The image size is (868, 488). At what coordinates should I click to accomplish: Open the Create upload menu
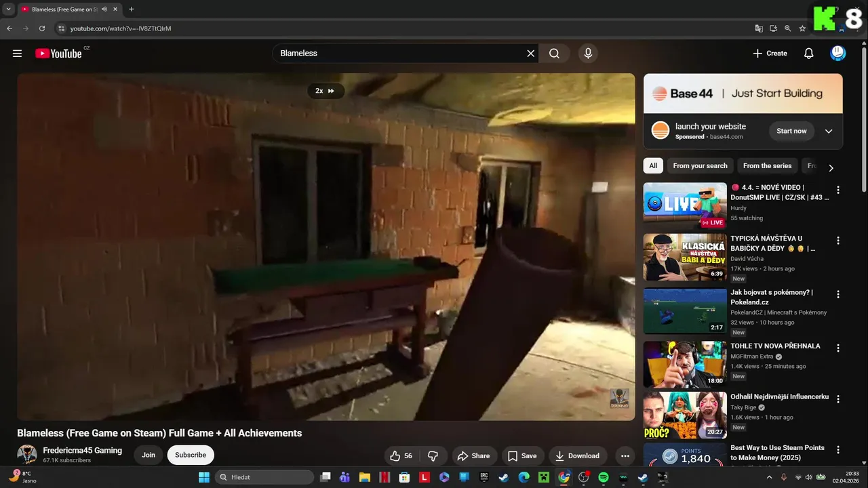pyautogui.click(x=770, y=54)
